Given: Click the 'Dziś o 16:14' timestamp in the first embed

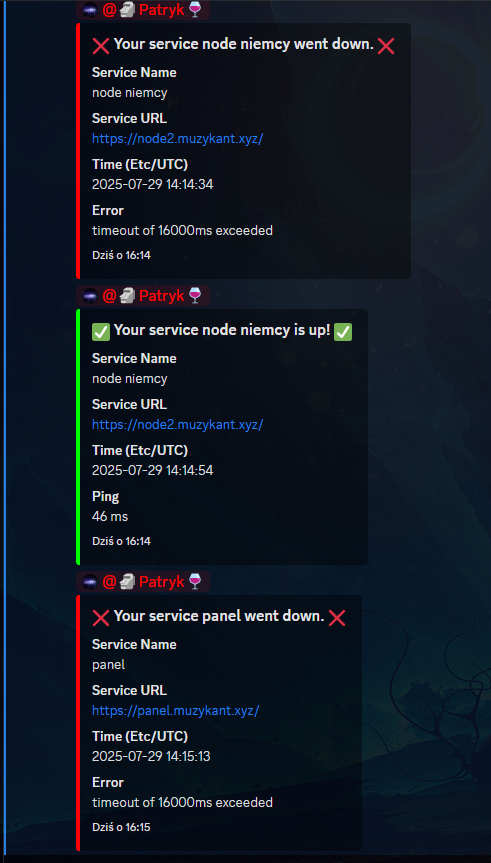Looking at the screenshot, I should point(121,255).
